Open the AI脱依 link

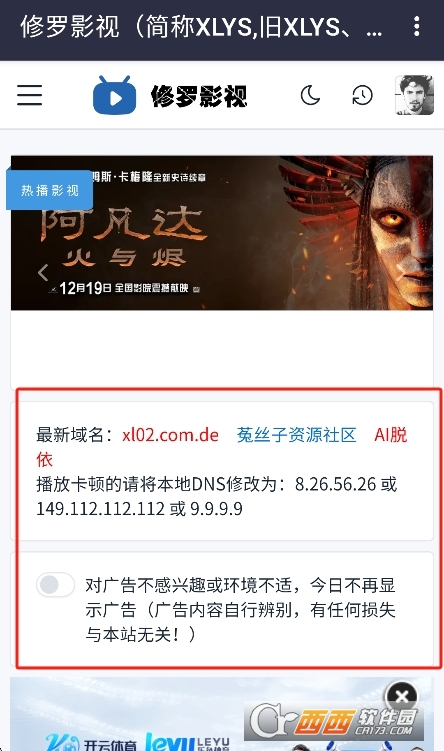pyautogui.click(x=391, y=435)
